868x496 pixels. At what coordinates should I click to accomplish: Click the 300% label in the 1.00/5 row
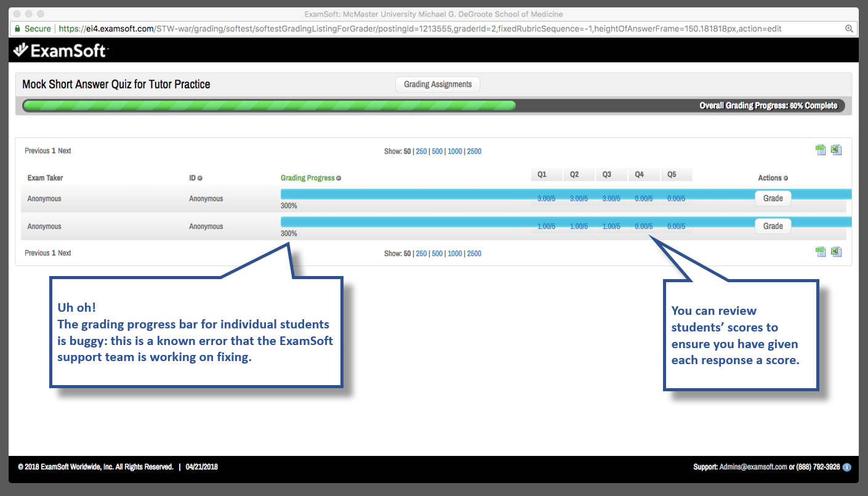(289, 234)
